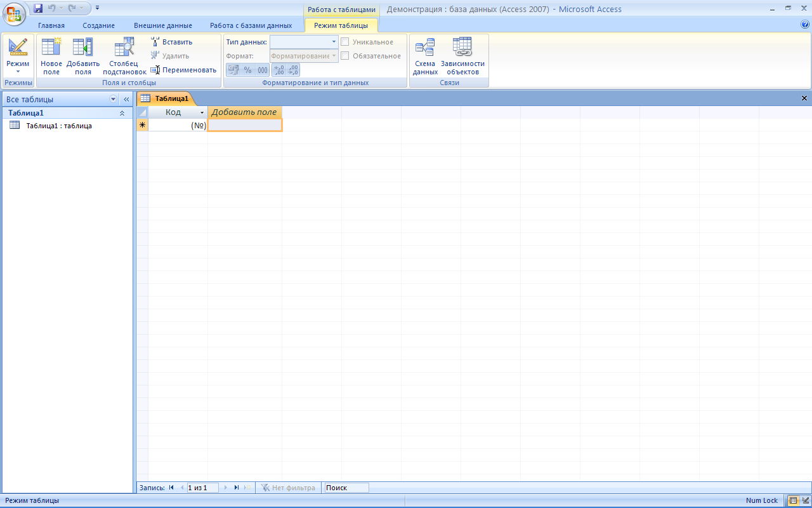
Task: Go to first record navigation button
Action: (x=171, y=488)
